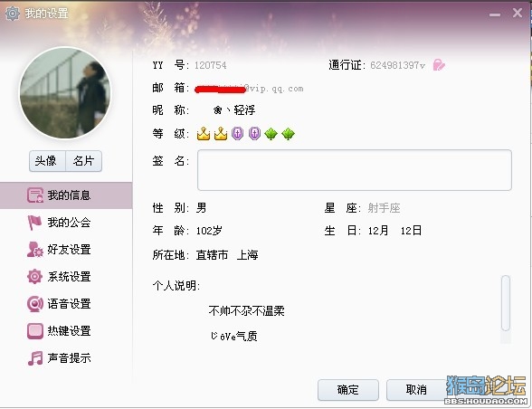Select the 我的公会 flag icon
532x409 pixels.
[34, 223]
